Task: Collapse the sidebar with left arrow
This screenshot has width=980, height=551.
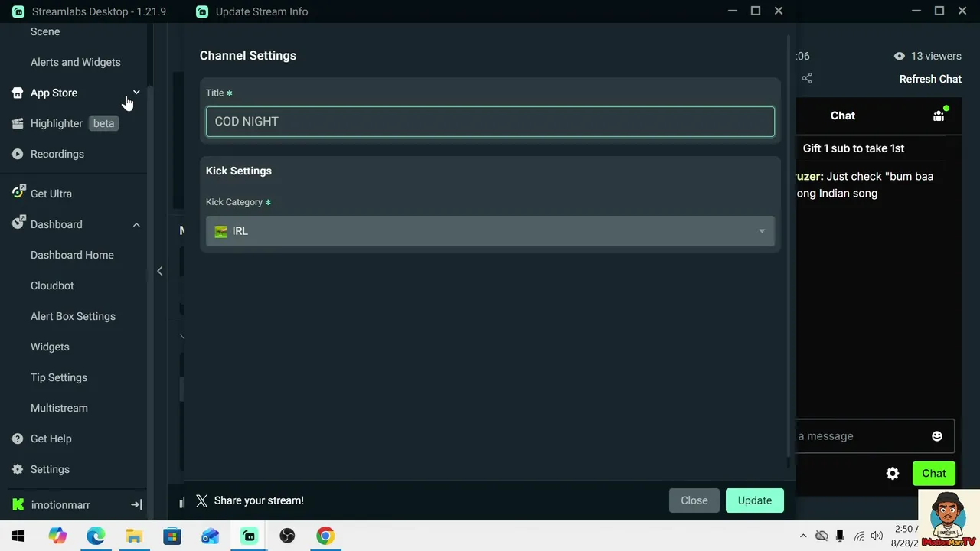Action: pos(159,271)
